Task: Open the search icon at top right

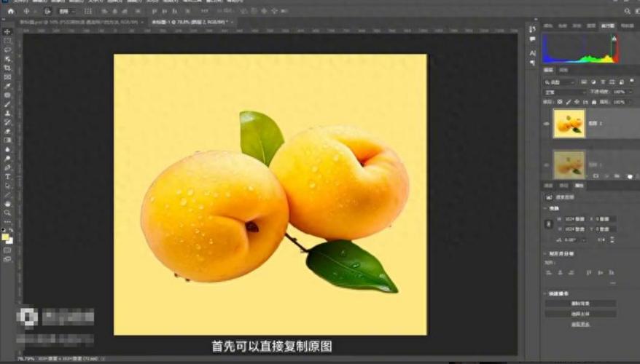Action: (628, 12)
